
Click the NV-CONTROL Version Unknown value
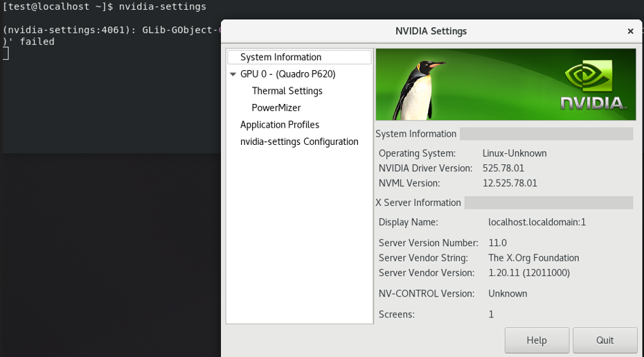[x=508, y=294]
